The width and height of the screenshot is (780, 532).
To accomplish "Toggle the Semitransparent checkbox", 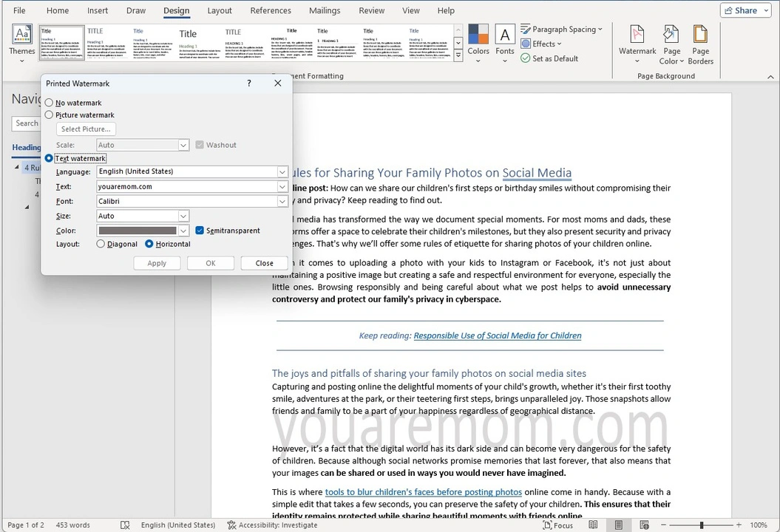I will click(x=200, y=231).
